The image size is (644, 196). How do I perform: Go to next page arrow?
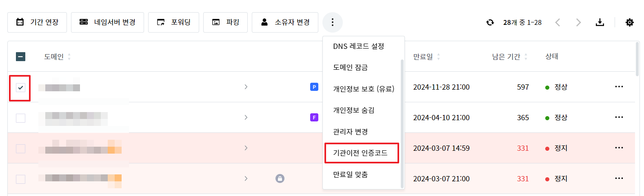[578, 22]
